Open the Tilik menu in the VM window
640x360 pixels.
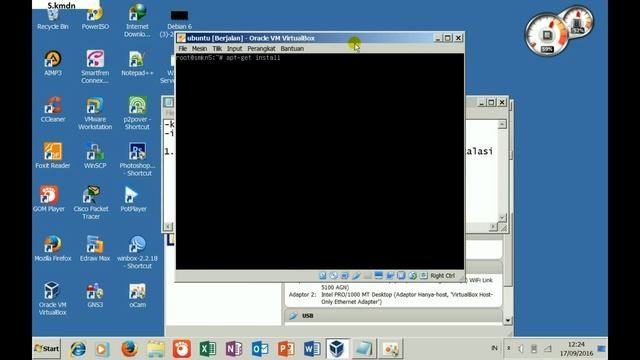(x=217, y=48)
